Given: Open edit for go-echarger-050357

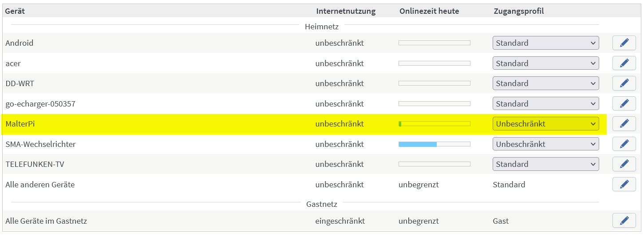Looking at the screenshot, I should coord(624,103).
